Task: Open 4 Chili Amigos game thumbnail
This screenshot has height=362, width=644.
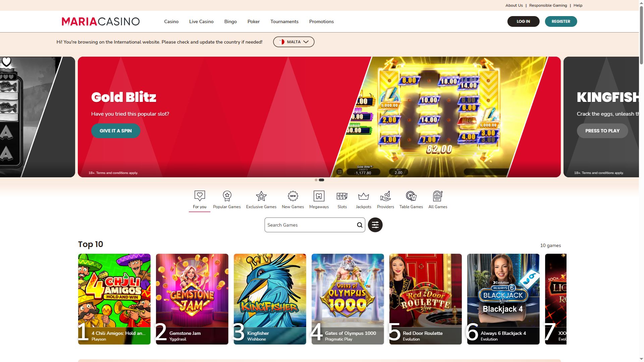Action: pos(114,299)
